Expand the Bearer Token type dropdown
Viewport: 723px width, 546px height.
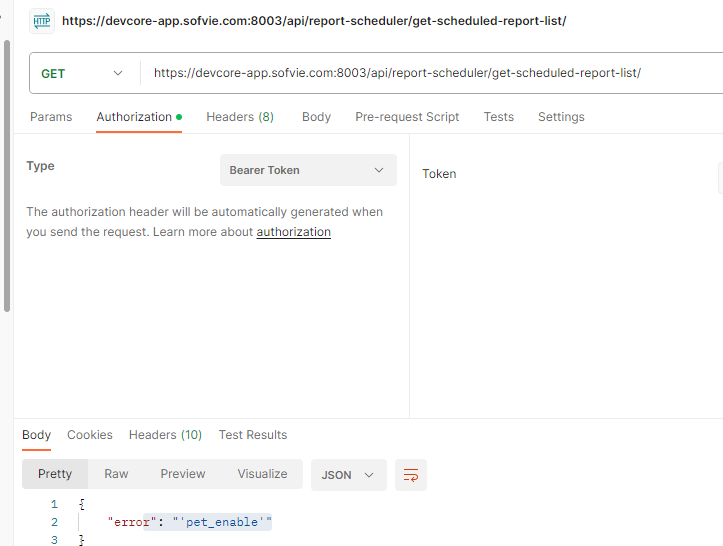pyautogui.click(x=308, y=170)
